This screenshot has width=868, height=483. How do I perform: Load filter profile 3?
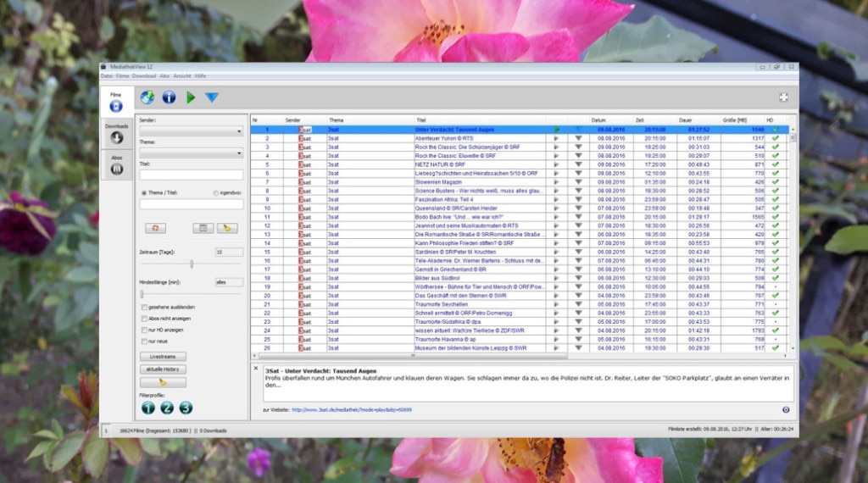(x=186, y=408)
